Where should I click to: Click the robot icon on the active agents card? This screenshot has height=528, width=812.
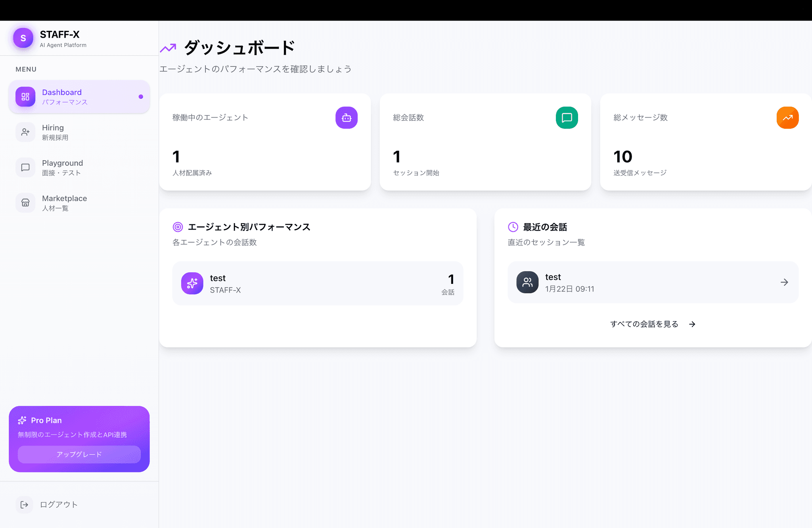(x=346, y=118)
